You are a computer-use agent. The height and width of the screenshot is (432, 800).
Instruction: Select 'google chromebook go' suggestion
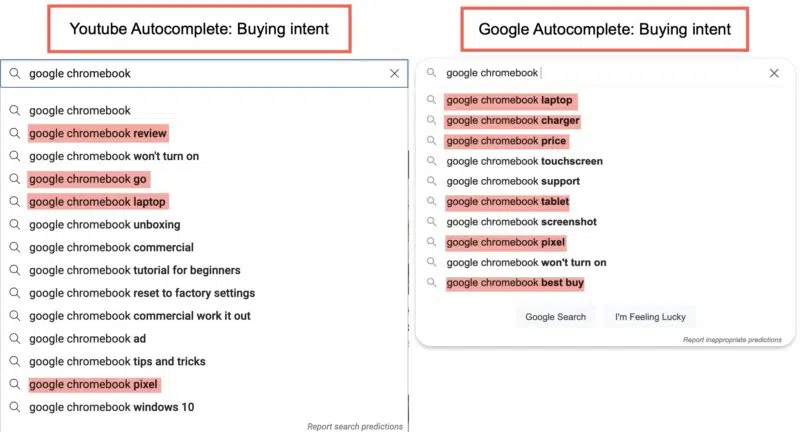pyautogui.click(x=88, y=179)
